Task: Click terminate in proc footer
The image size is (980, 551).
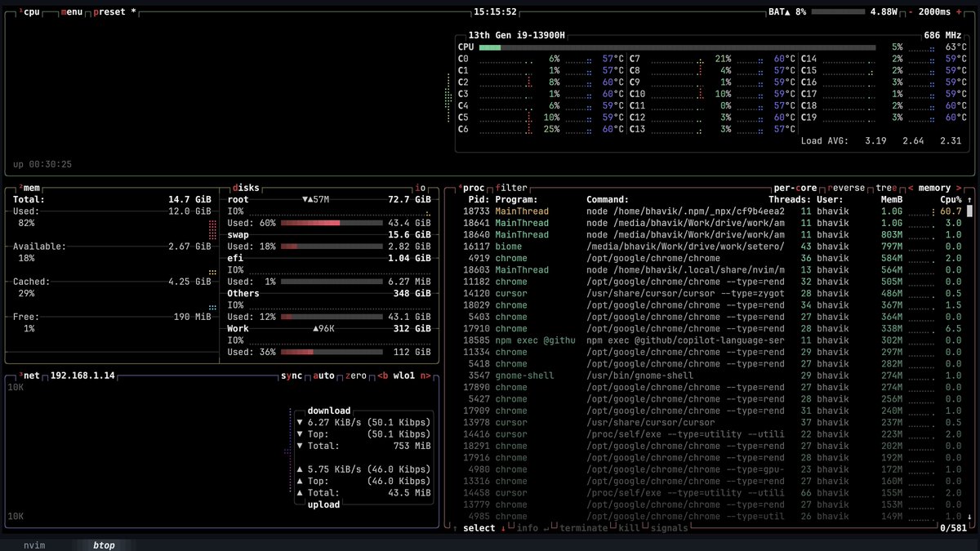Action: point(583,528)
